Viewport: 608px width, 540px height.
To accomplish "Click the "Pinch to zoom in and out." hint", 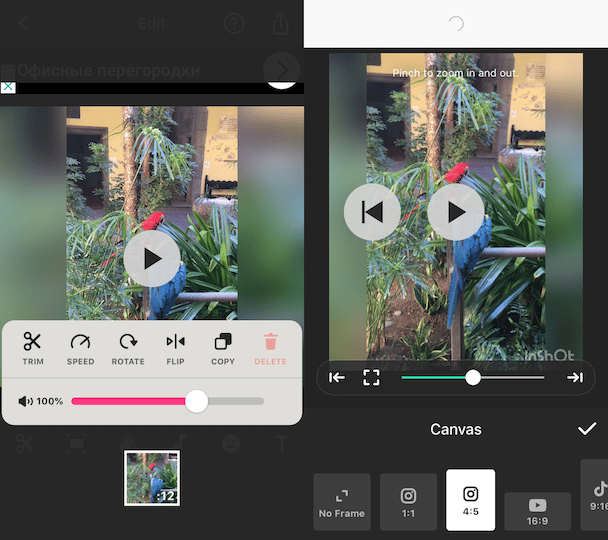I will point(456,73).
